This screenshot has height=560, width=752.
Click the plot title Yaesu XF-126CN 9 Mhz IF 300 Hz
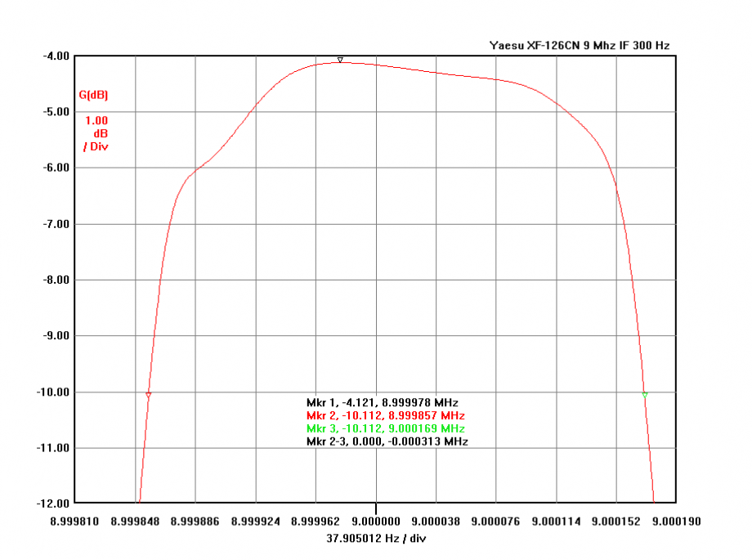[x=579, y=46]
